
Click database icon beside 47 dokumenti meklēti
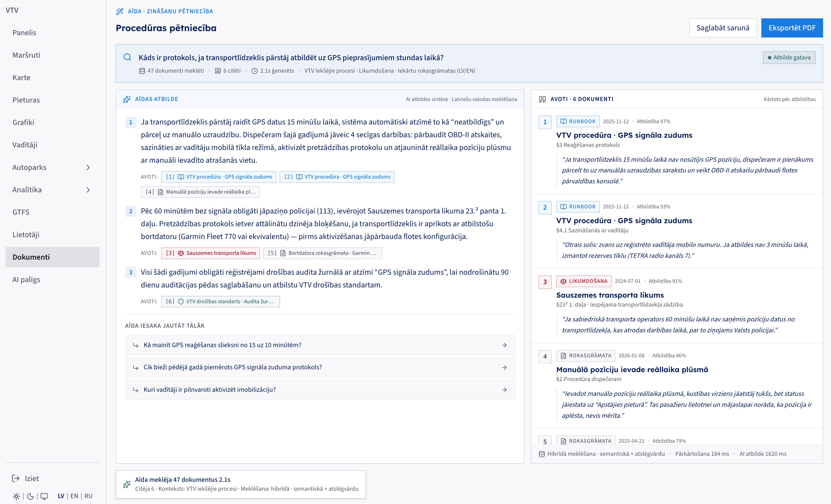tap(142, 71)
